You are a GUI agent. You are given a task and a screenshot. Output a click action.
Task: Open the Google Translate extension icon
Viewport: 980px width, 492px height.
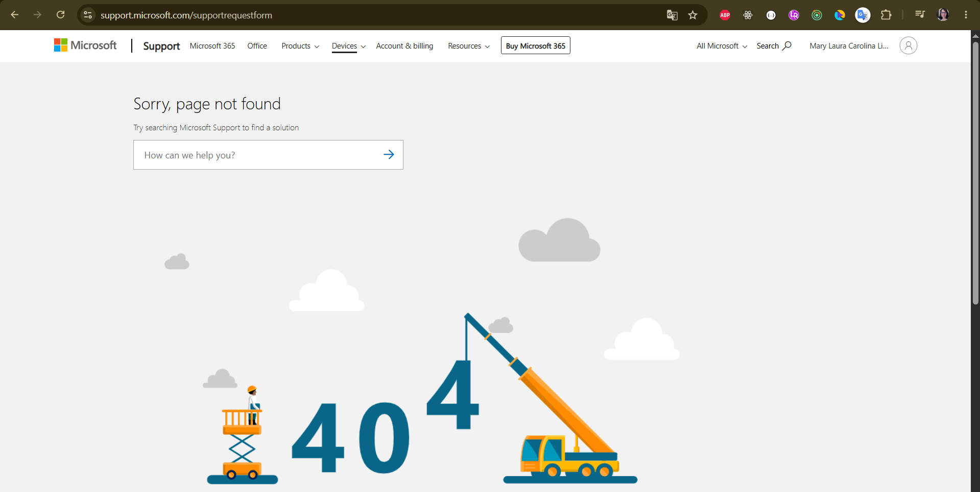coord(863,15)
